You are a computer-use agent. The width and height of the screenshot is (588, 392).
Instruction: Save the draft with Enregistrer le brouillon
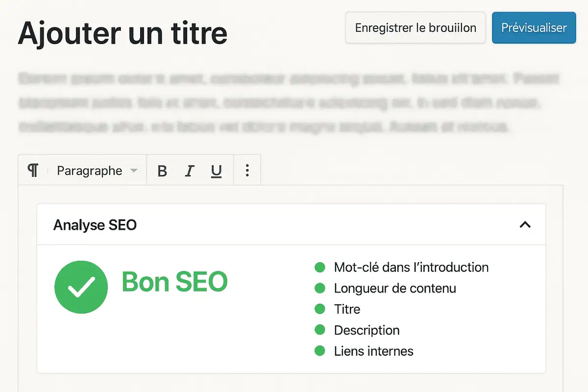coord(415,28)
